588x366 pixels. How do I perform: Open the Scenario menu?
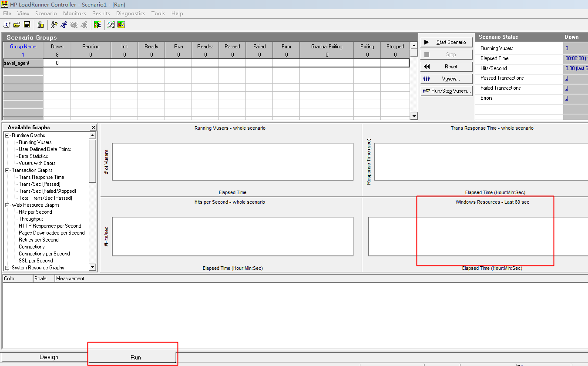[46, 13]
